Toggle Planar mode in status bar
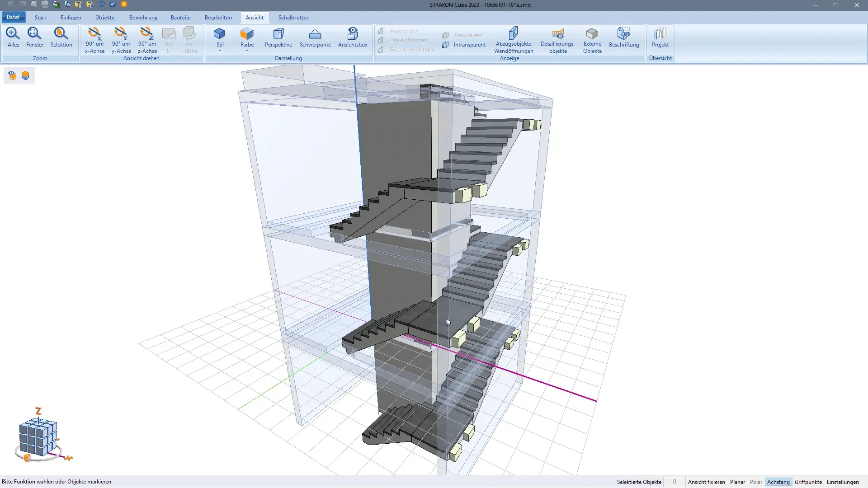868x488 pixels. point(737,482)
